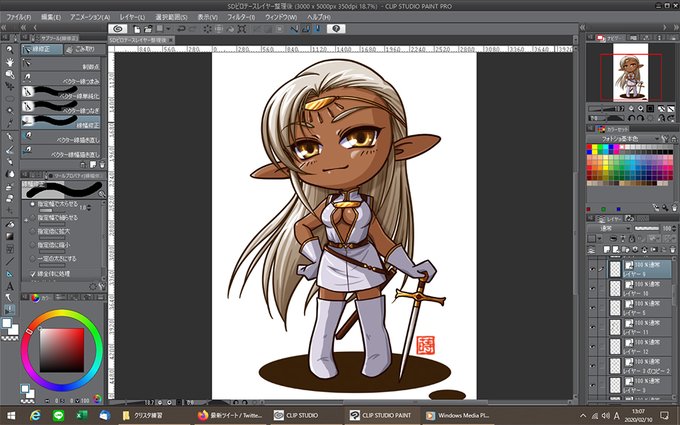Collapse right dock with double chevron at top
Viewport: 680px width, 425px height.
[675, 28]
